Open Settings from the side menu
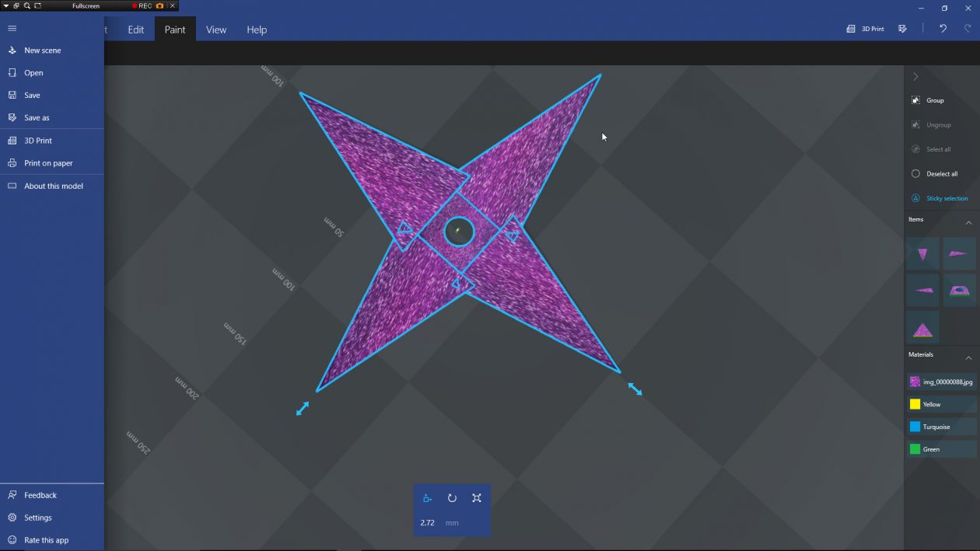The width and height of the screenshot is (980, 551). click(40, 517)
